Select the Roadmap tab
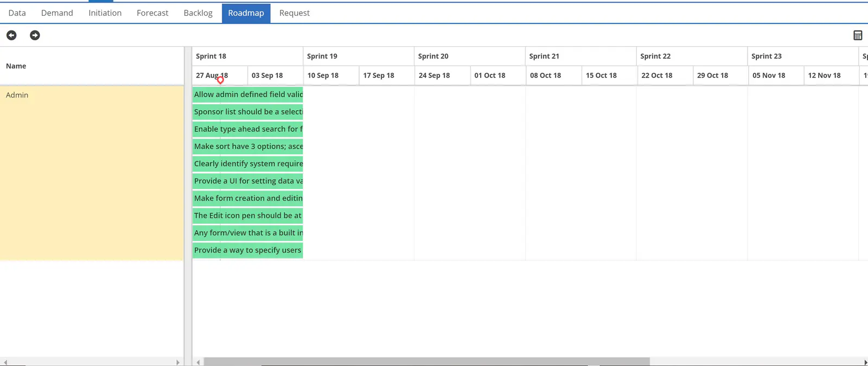 pos(246,13)
